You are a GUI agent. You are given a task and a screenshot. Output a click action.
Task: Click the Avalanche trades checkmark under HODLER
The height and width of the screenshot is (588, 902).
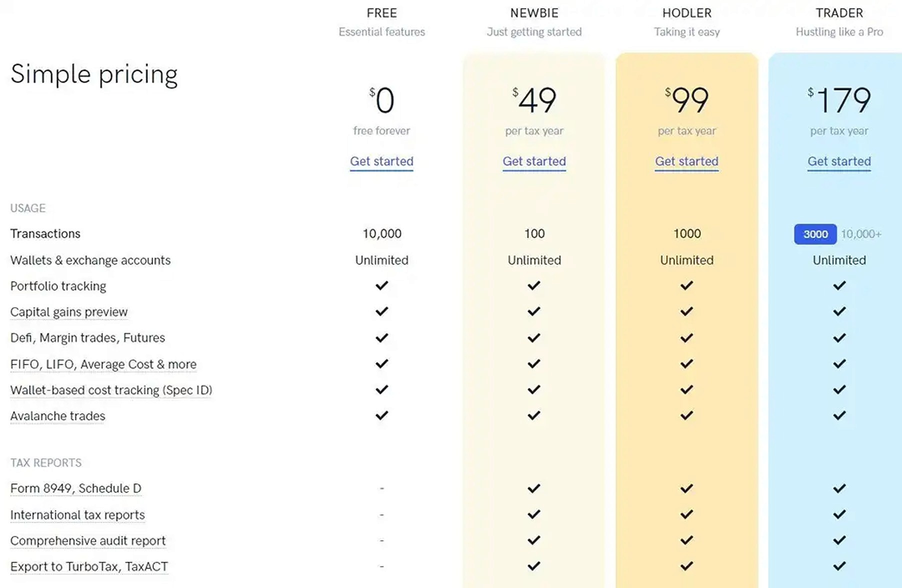tap(686, 415)
